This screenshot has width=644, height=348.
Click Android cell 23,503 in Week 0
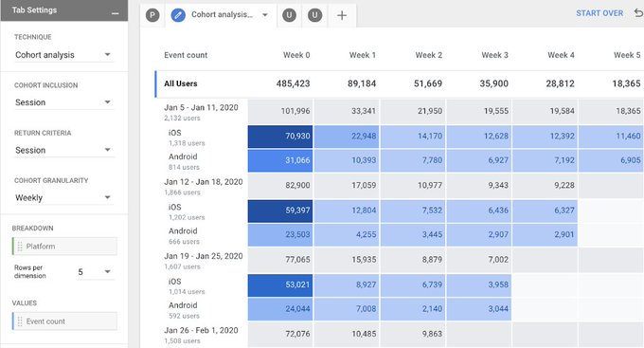coord(280,234)
